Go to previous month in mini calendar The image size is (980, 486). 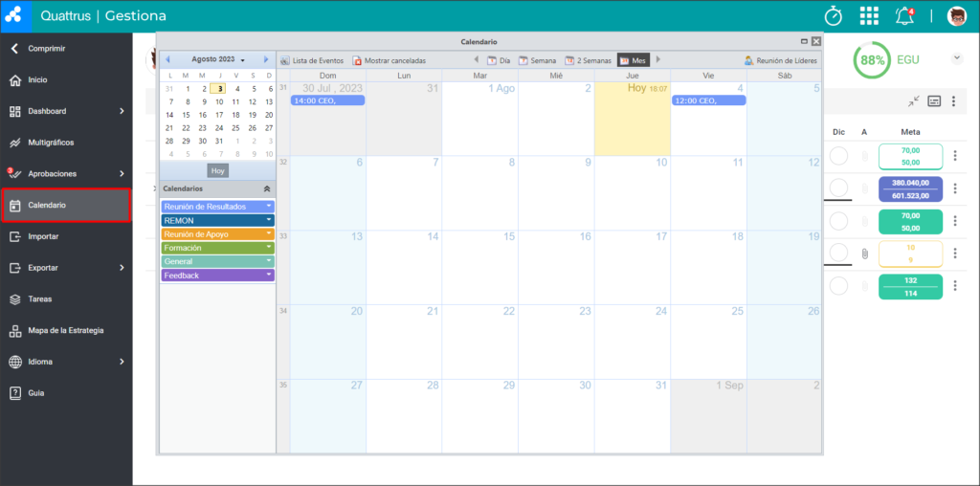pyautogui.click(x=167, y=59)
